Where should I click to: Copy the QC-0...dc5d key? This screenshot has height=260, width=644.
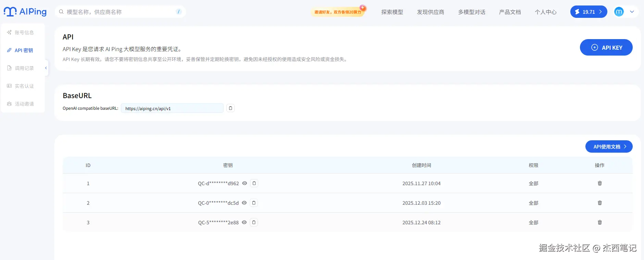254,203
